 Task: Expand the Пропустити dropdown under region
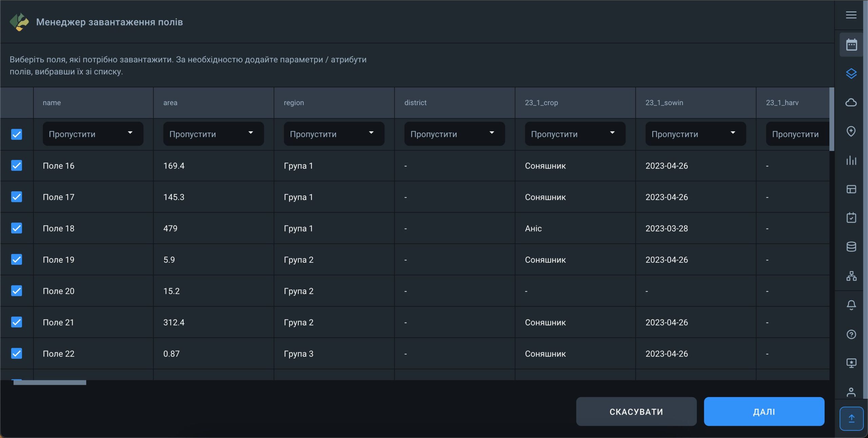[x=334, y=134]
